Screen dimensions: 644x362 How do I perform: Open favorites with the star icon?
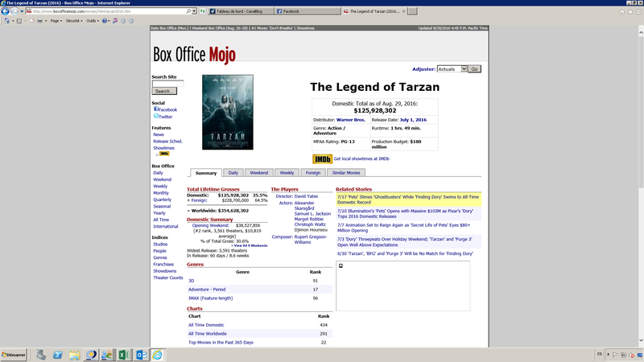(630, 12)
